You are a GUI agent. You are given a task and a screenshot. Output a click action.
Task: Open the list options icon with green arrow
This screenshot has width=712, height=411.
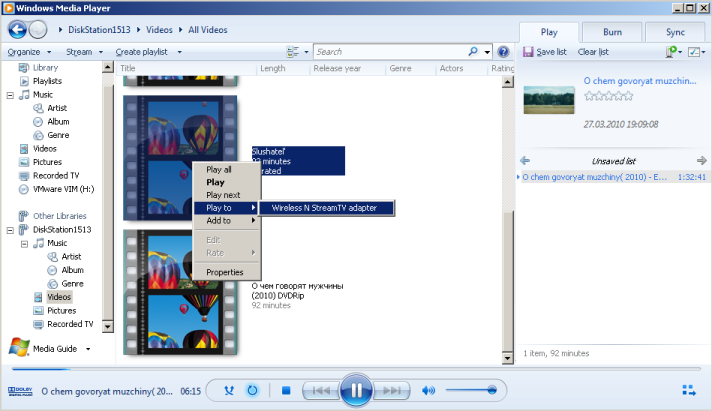click(x=671, y=52)
